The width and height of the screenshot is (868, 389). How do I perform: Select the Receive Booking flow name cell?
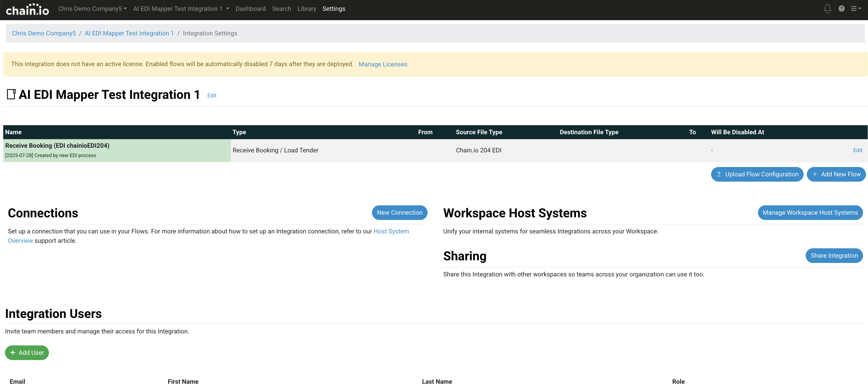(x=57, y=145)
